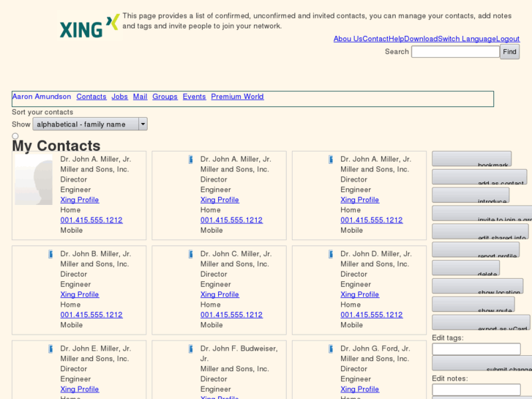Click the name Dr. John B. Miller, Jr.
The height and width of the screenshot is (399, 532).
point(96,253)
